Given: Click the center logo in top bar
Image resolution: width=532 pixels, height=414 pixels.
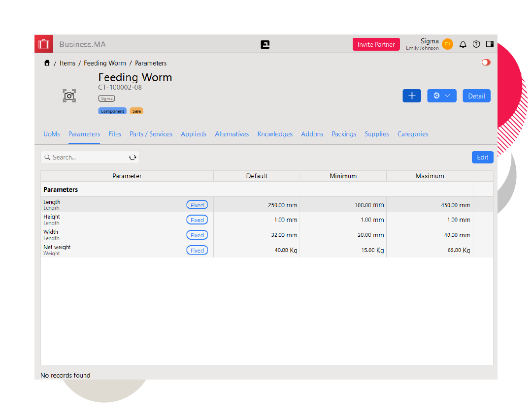Looking at the screenshot, I should click(265, 45).
